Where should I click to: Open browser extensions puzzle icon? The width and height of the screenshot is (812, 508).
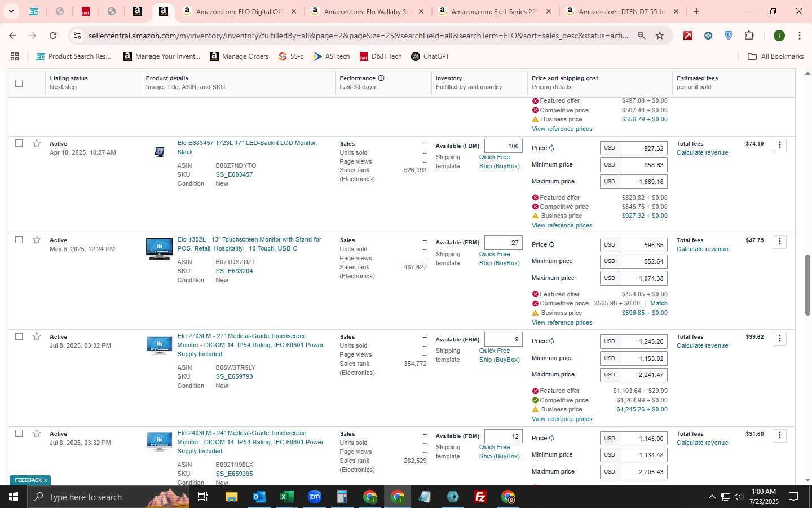749,36
